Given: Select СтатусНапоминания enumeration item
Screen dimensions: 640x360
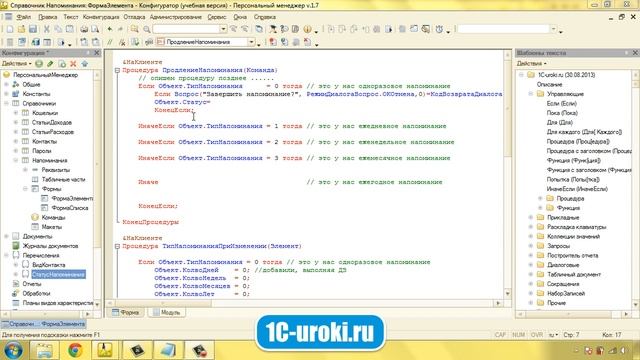Looking at the screenshot, I should [58, 274].
